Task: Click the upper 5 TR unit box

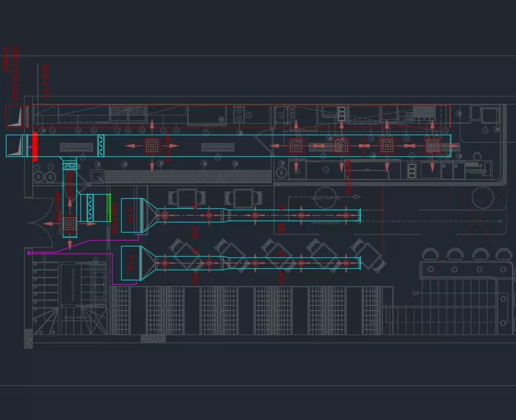Action: click(130, 215)
